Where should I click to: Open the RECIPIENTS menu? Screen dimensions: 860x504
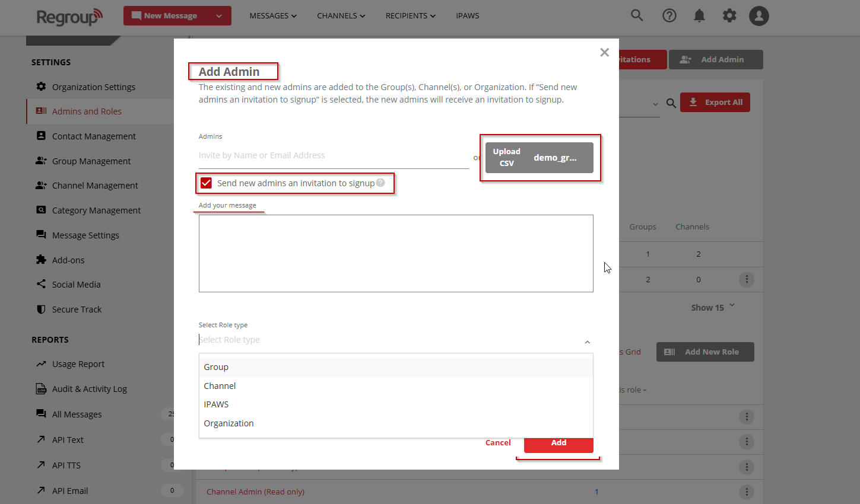[x=411, y=16]
